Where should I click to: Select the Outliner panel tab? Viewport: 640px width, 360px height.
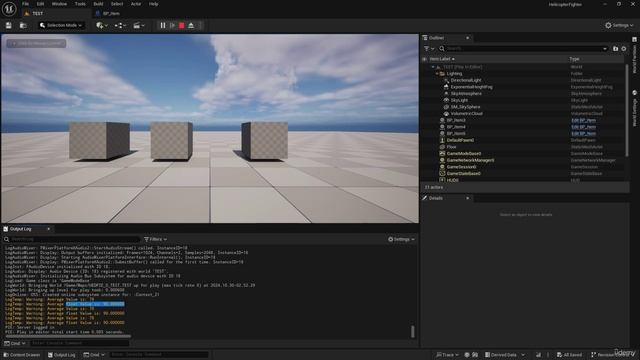[x=436, y=38]
